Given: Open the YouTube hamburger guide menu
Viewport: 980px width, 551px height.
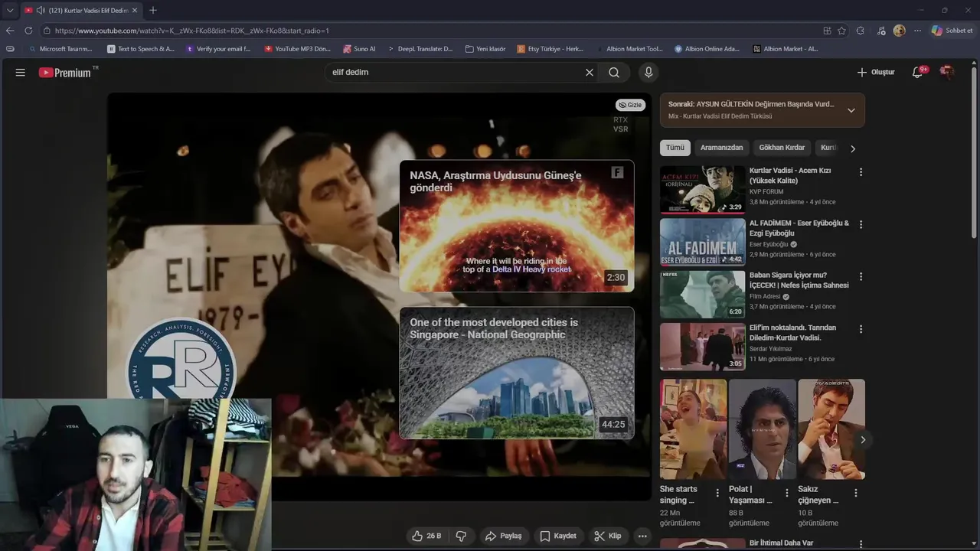Looking at the screenshot, I should (x=21, y=72).
